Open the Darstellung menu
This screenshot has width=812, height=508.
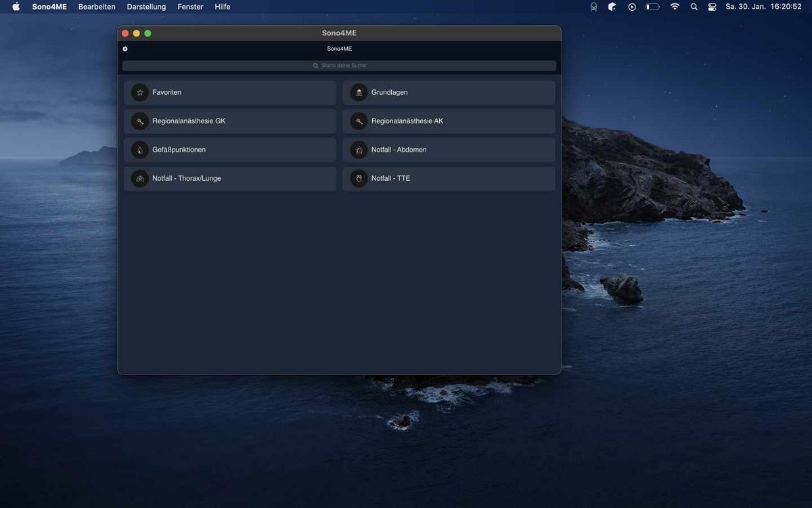(x=146, y=7)
